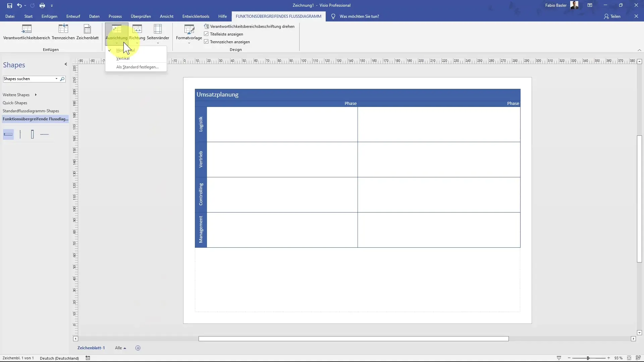Click the macro recording icon in status bar
The height and width of the screenshot is (362, 644).
88,358
